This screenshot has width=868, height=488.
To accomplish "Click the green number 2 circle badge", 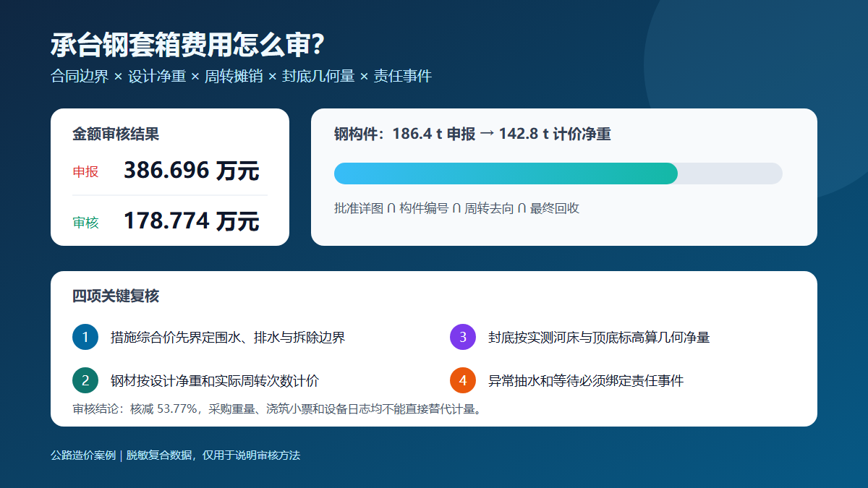I will pos(85,380).
